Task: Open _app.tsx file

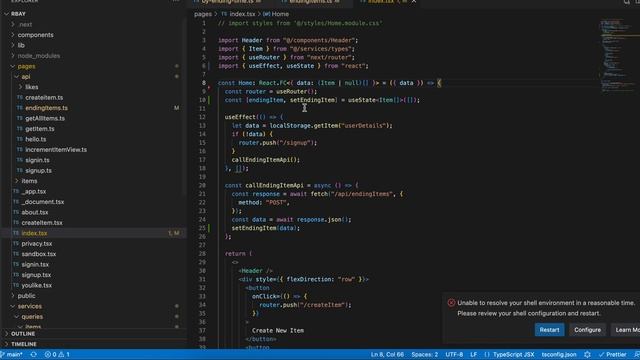Action: tap(34, 191)
